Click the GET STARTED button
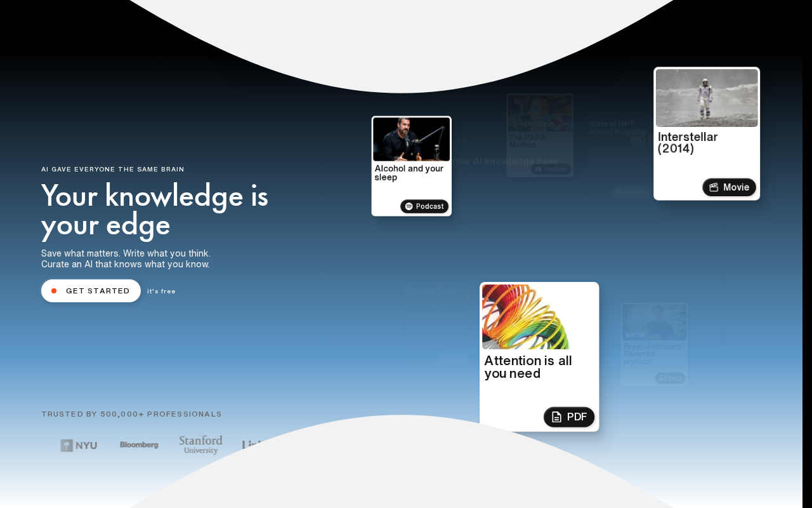The width and height of the screenshot is (812, 508). click(x=91, y=291)
